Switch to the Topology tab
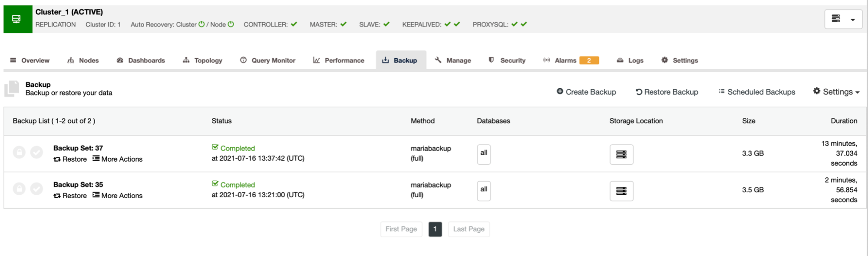 [203, 60]
